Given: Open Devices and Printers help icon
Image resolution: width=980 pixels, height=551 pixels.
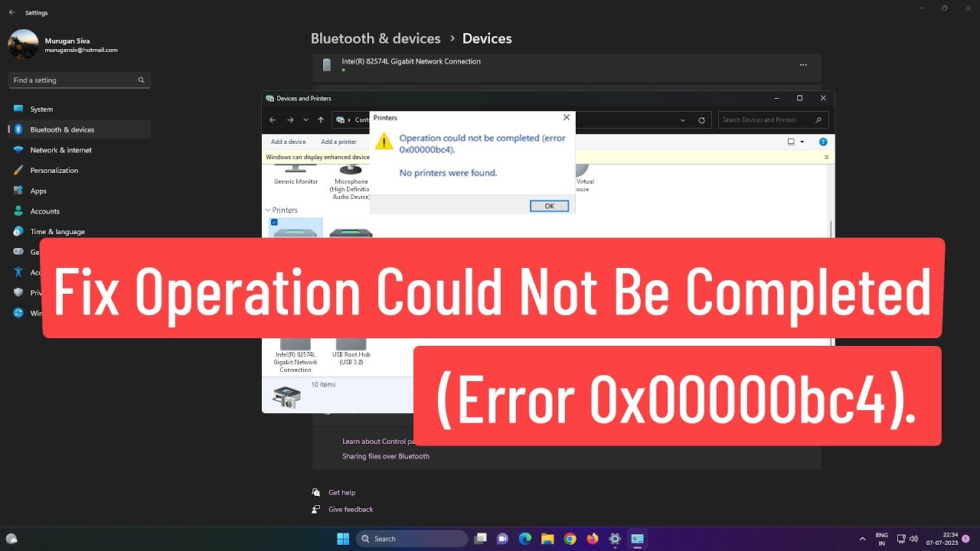Looking at the screenshot, I should coord(823,142).
